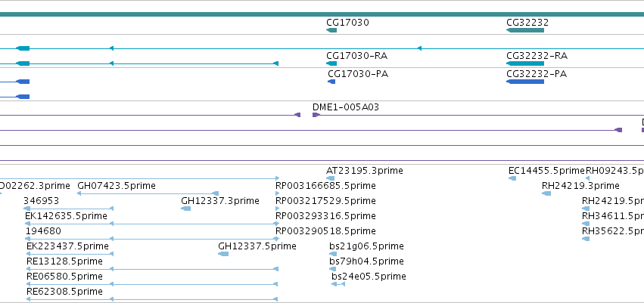Open the bs21g06.5prime label

[x=366, y=246]
